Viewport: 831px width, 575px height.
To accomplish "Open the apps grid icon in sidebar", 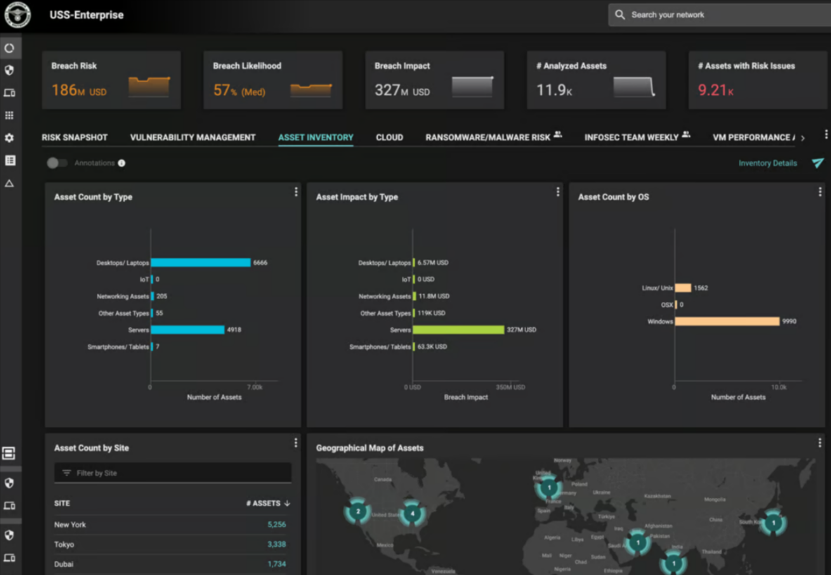I will (x=10, y=115).
